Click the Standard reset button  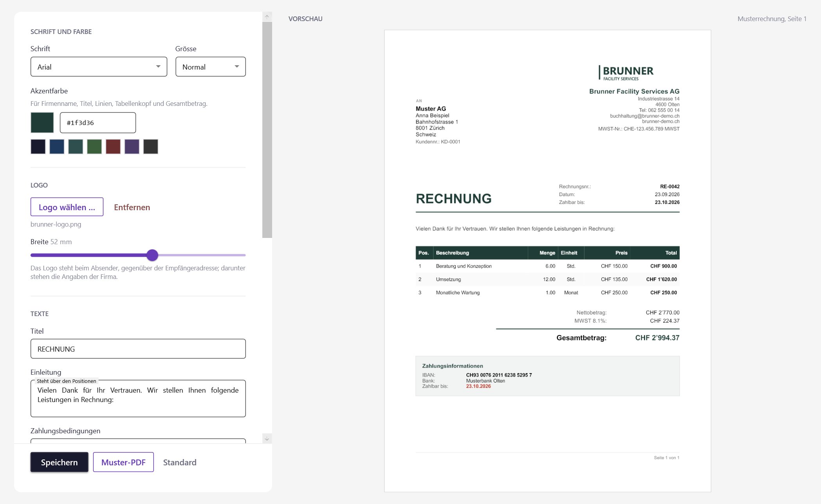[x=180, y=462]
